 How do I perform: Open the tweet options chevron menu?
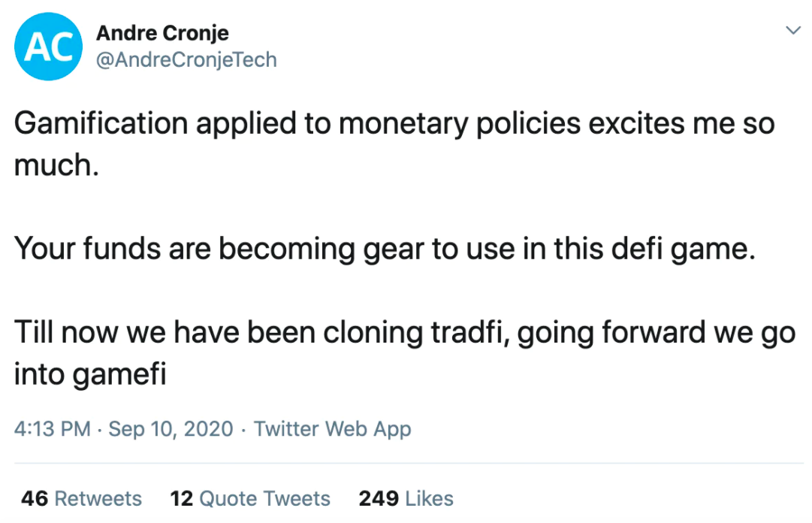(792, 30)
